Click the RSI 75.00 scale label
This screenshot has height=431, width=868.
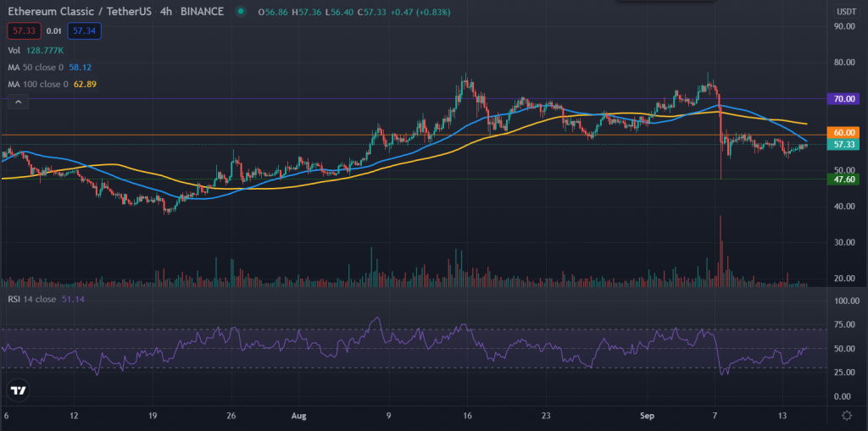coord(847,325)
